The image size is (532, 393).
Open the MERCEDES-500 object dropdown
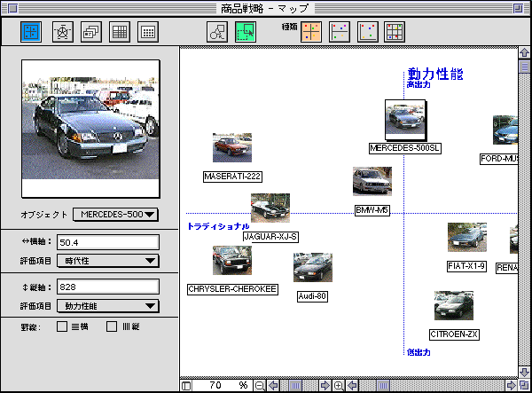[x=115, y=215]
